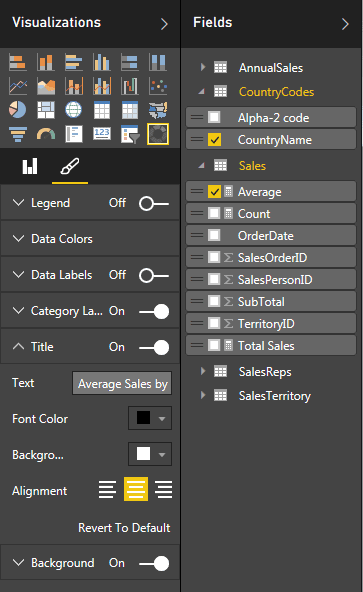Select the multi-row card visualization

(x=74, y=134)
